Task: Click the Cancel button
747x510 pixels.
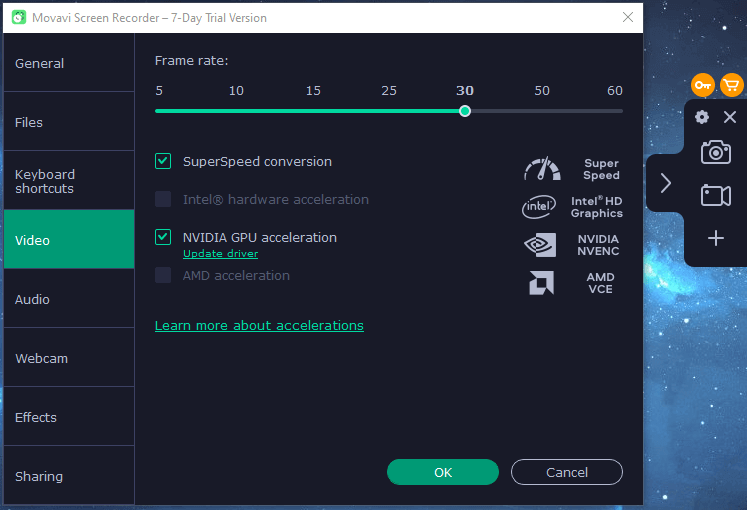Action: click(566, 472)
